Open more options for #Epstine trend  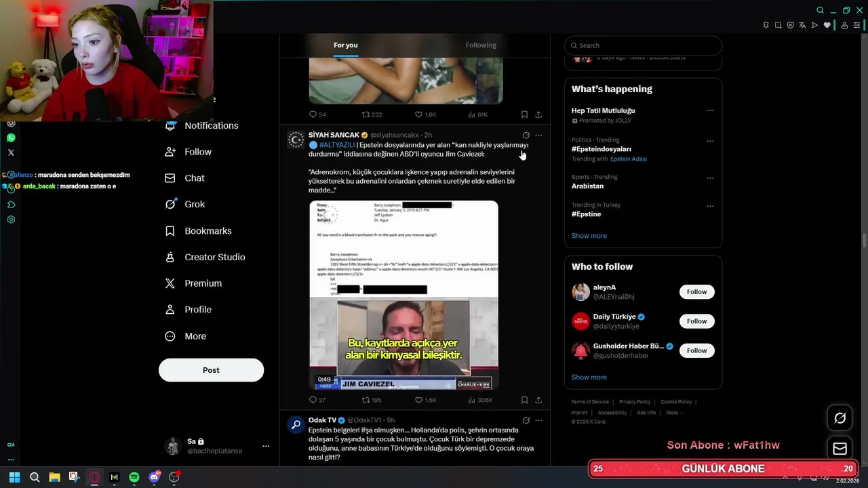click(710, 206)
